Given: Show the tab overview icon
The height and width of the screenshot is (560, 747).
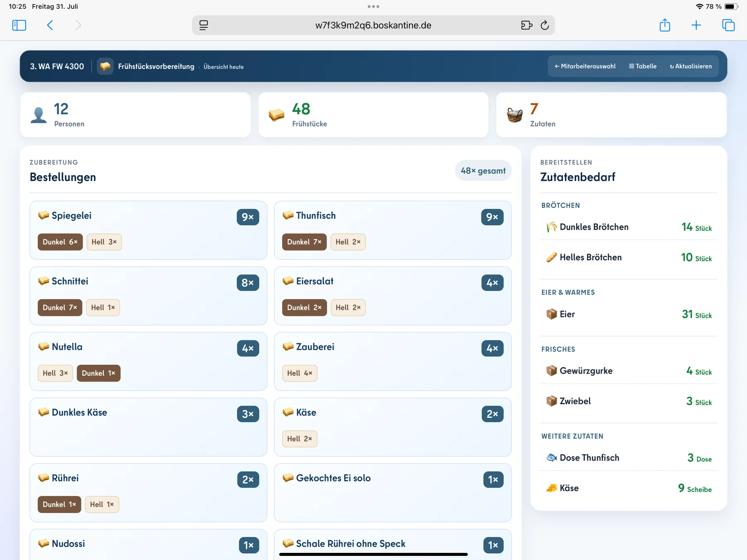Looking at the screenshot, I should tap(728, 25).
